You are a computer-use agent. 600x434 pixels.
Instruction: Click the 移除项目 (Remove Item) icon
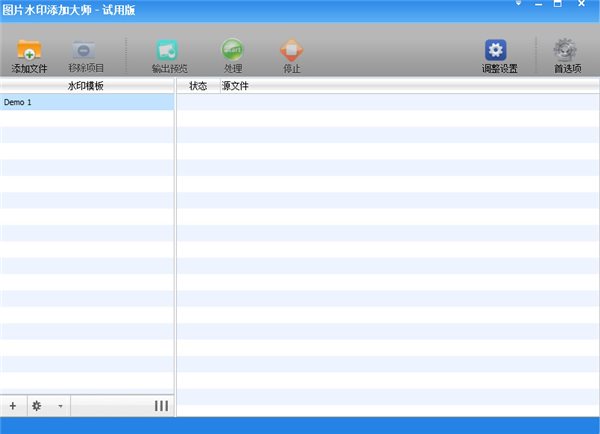84,50
